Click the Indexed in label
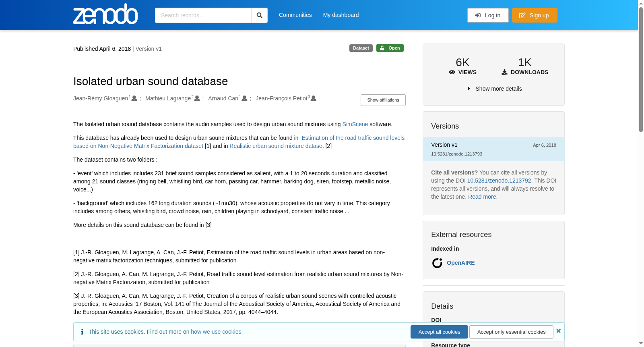This screenshot has width=644, height=347. point(445,249)
